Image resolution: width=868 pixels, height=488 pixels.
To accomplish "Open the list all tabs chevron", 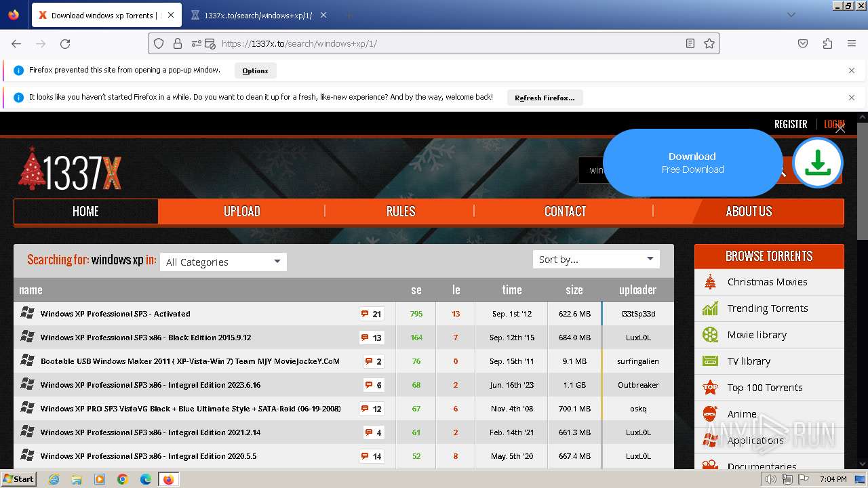I will click(791, 15).
